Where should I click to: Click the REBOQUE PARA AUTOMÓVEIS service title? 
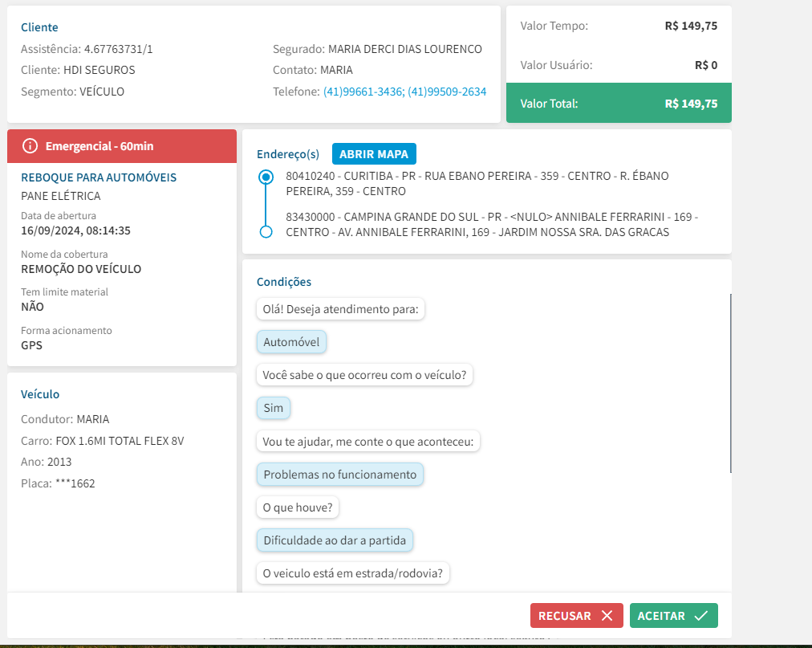click(x=99, y=177)
